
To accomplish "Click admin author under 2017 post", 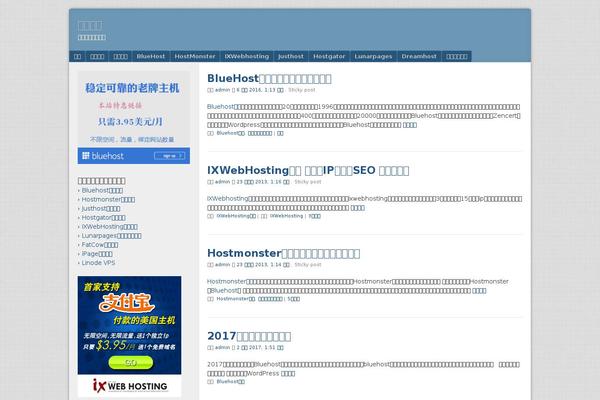I will (x=222, y=348).
